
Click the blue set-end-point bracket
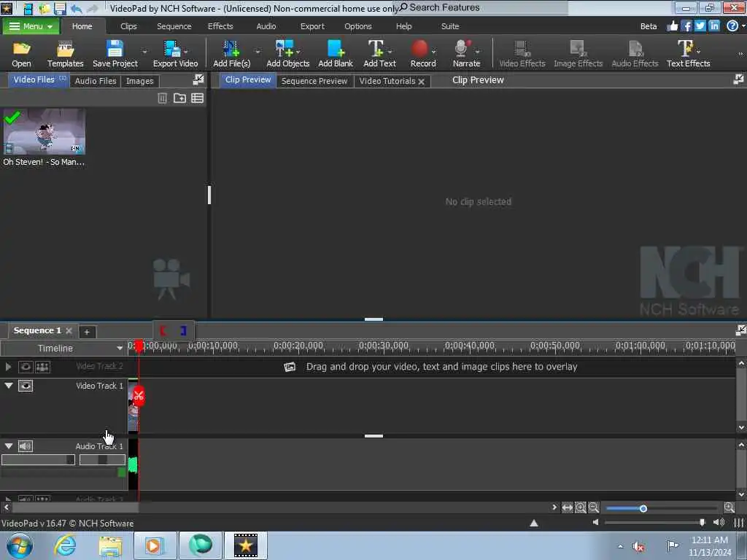click(183, 330)
